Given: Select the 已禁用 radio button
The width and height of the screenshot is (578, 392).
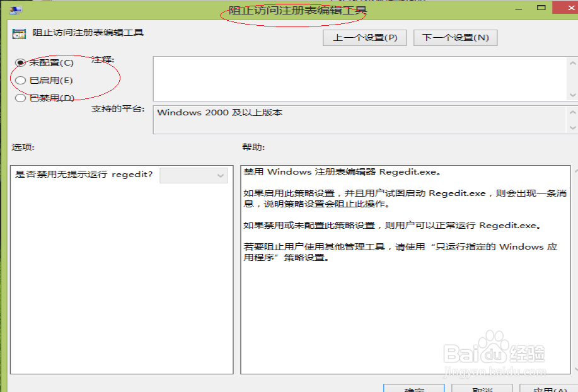Looking at the screenshot, I should [x=21, y=98].
